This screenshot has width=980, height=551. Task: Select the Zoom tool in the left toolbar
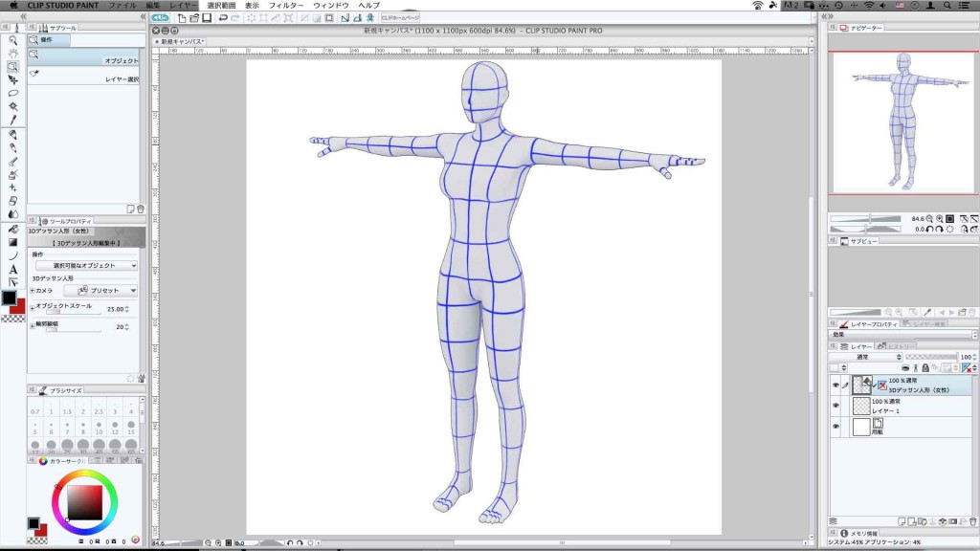click(12, 40)
